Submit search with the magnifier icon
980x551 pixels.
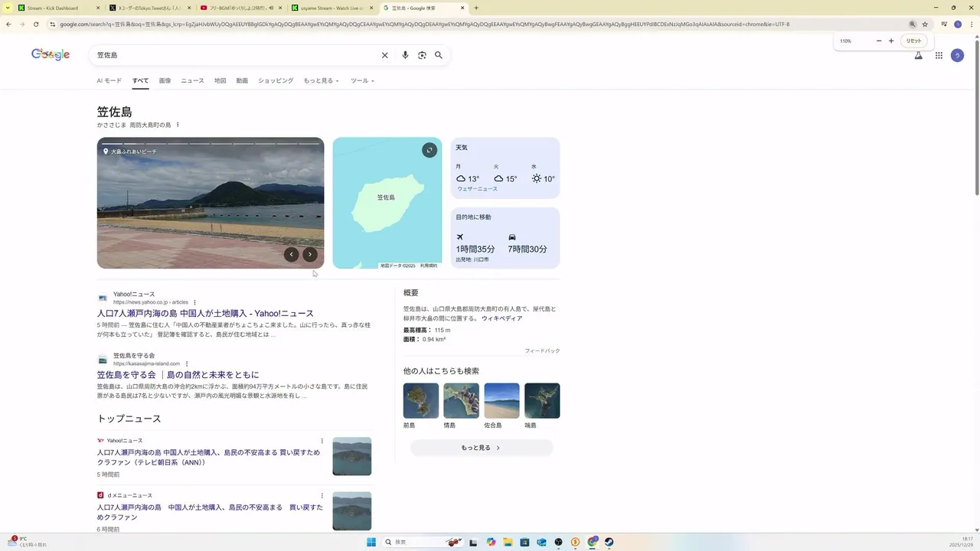pos(439,55)
